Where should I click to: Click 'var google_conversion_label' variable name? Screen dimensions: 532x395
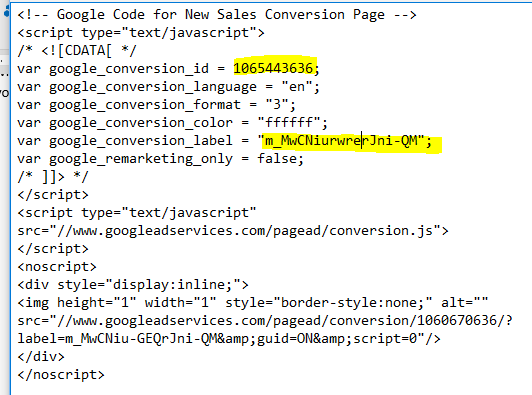125,140
